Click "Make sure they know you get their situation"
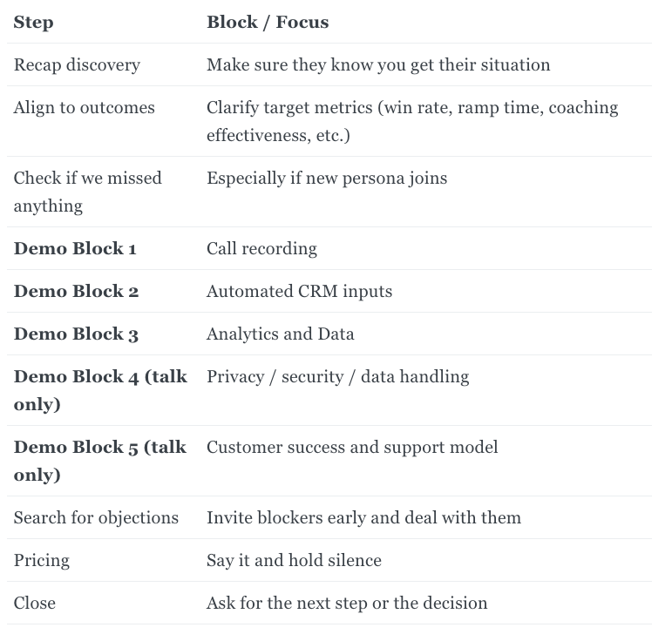 click(x=378, y=65)
